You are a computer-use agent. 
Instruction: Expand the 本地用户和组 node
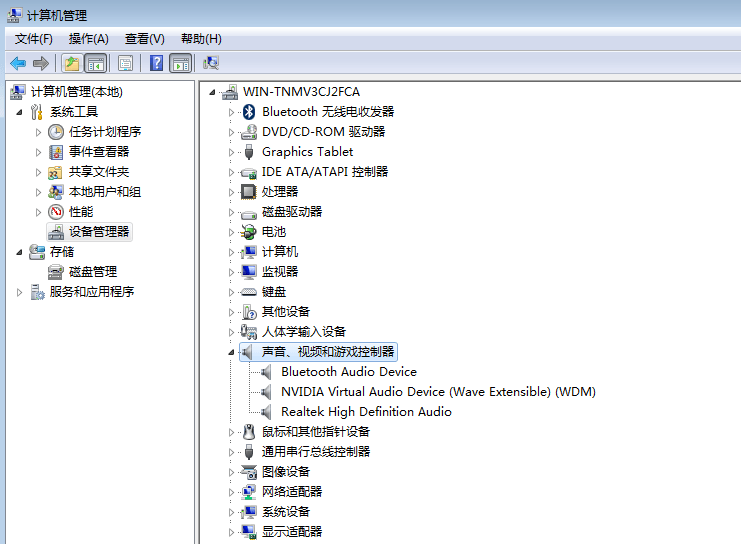pyautogui.click(x=38, y=192)
